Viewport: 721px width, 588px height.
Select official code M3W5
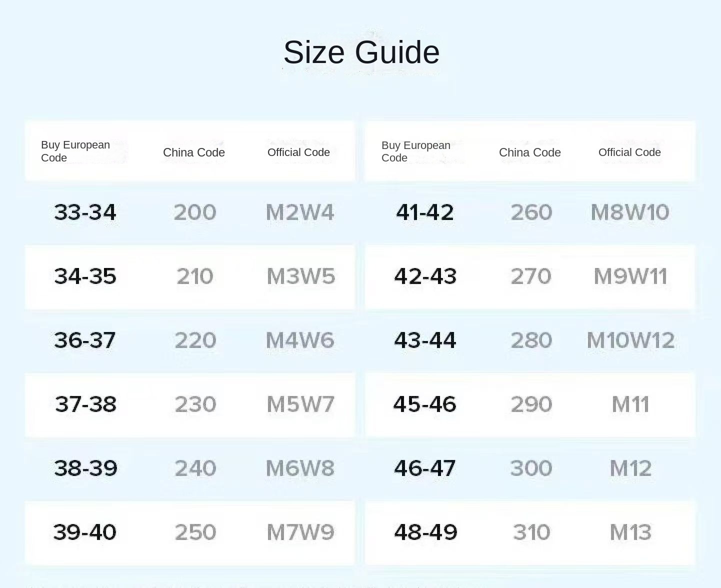(x=300, y=276)
